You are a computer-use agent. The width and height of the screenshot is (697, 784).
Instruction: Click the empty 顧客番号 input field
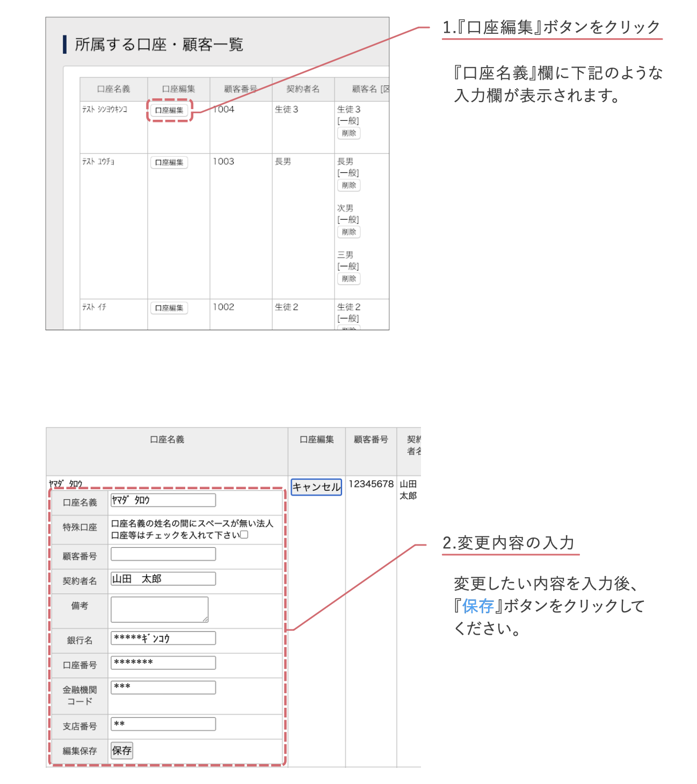[162, 554]
